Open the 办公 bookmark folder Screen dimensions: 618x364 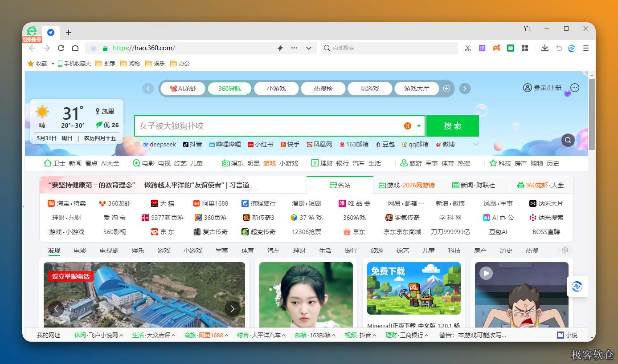click(x=180, y=64)
